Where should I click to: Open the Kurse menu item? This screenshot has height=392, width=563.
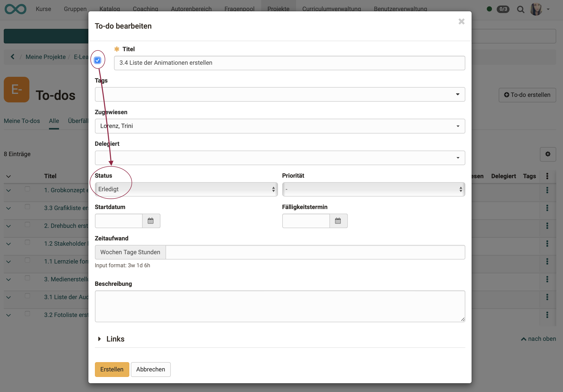click(43, 9)
